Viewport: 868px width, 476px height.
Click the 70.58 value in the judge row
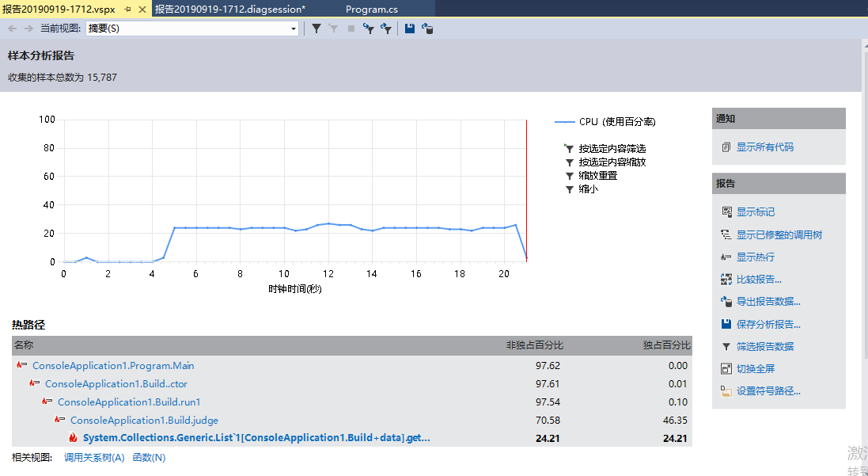click(548, 420)
